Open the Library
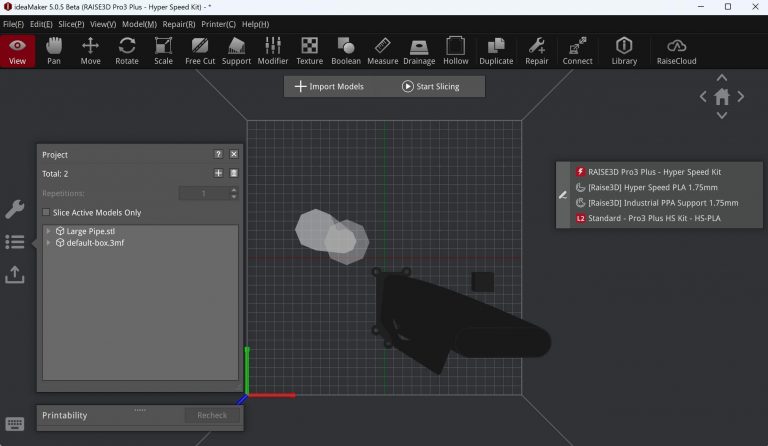 point(624,51)
